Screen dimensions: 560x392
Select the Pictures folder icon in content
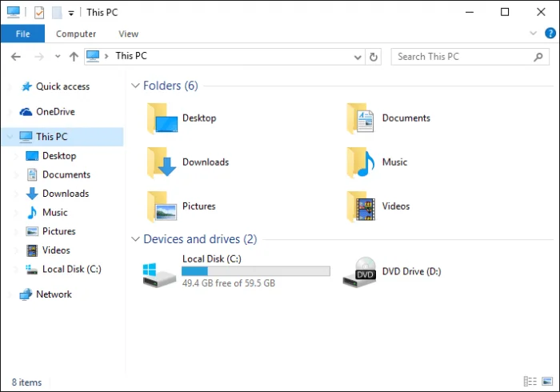click(162, 206)
